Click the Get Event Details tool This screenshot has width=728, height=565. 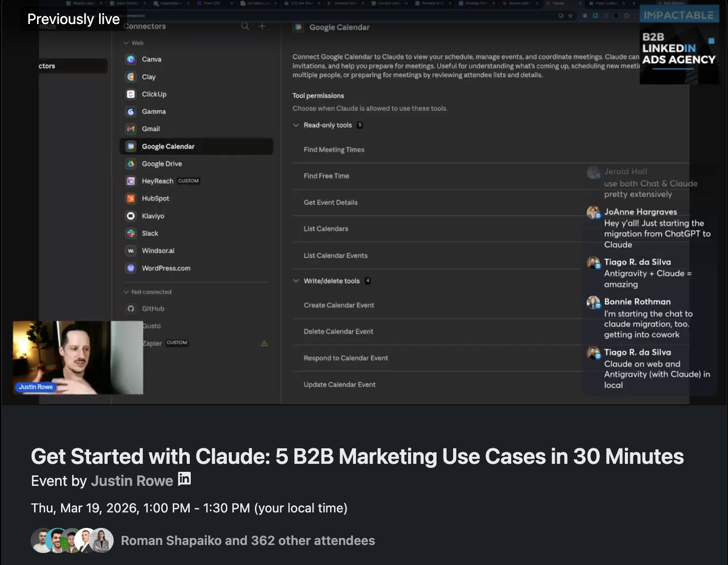point(330,202)
